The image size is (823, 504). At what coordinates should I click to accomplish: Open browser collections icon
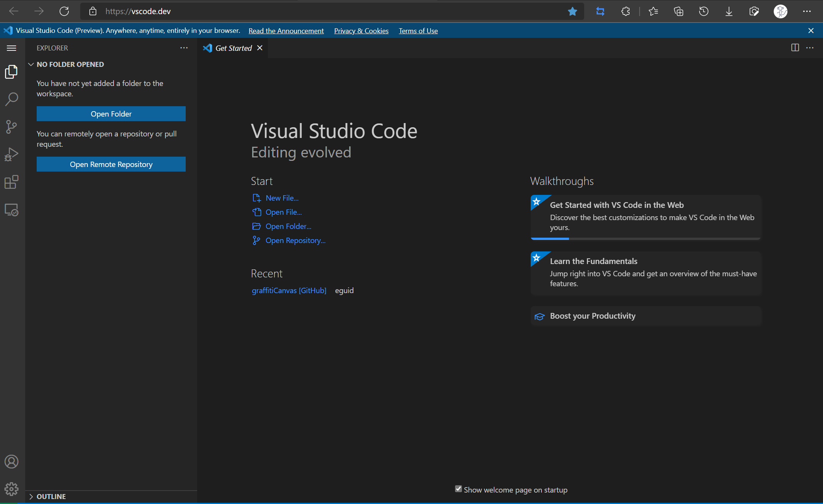click(679, 11)
